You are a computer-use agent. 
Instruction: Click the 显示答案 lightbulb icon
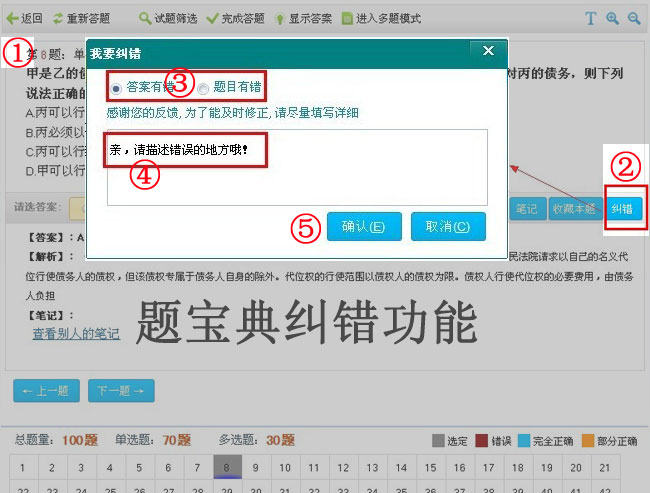pos(280,19)
